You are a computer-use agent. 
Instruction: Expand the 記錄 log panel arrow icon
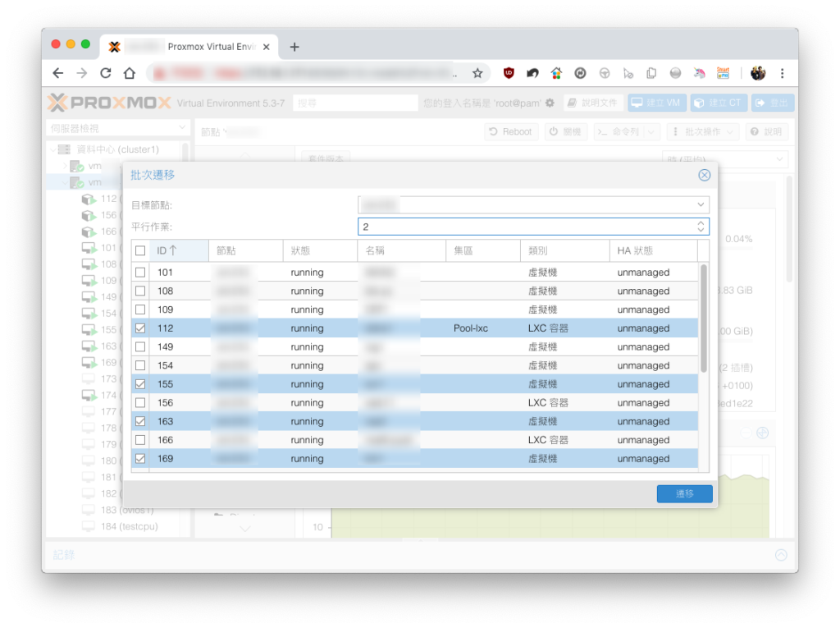[x=781, y=555]
